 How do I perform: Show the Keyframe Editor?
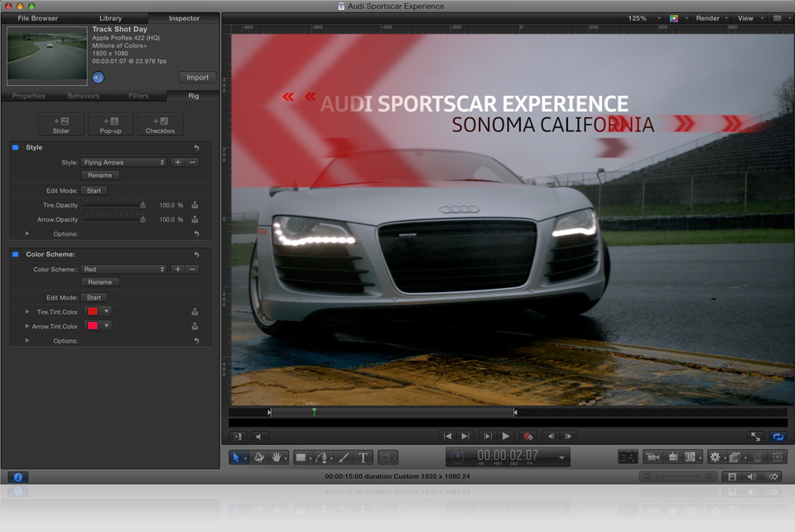(x=772, y=477)
